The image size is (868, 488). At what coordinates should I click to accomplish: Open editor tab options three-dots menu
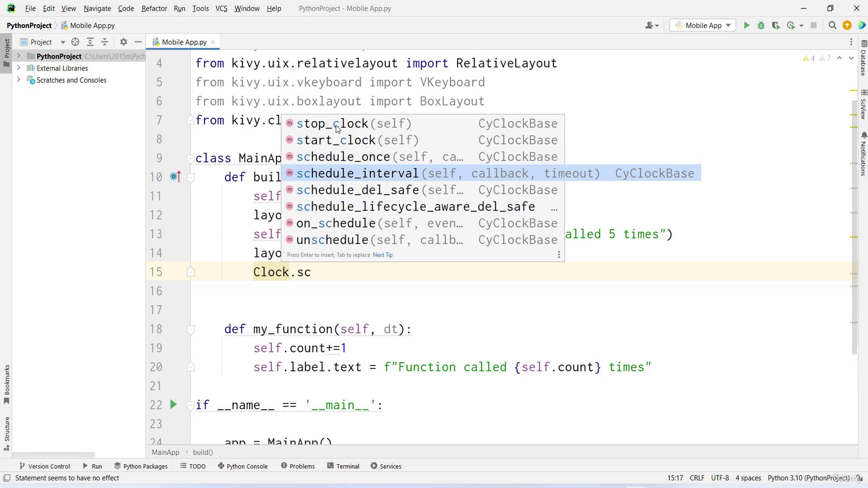851,42
